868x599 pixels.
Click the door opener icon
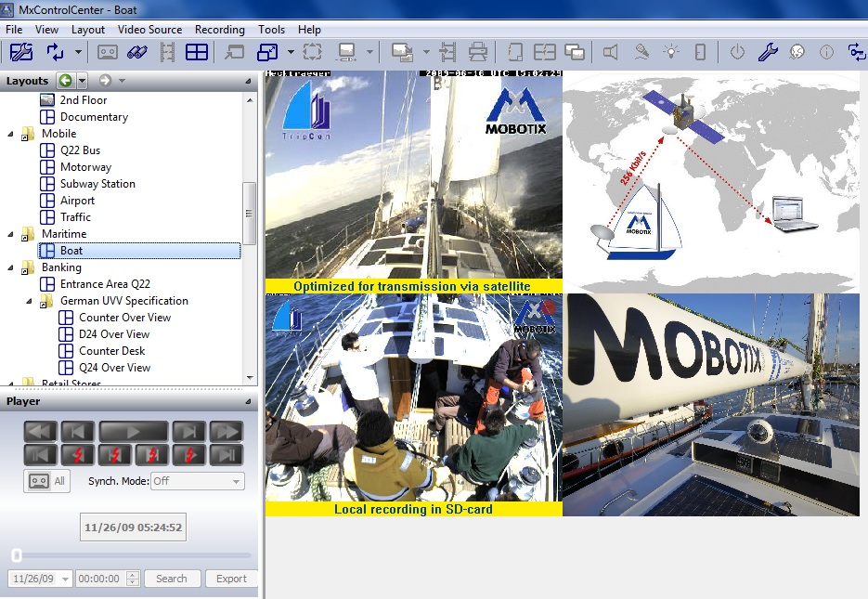[700, 52]
